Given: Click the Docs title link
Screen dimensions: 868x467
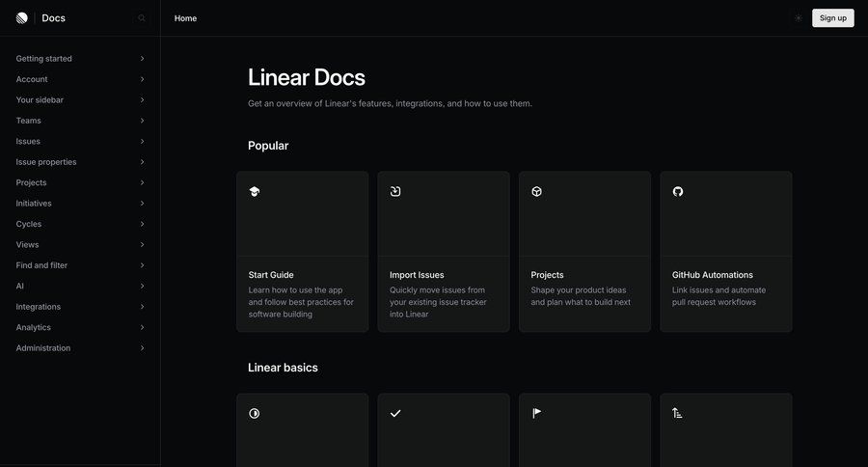Looking at the screenshot, I should pyautogui.click(x=54, y=18).
